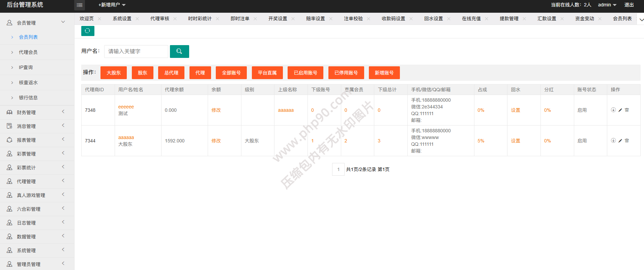Close the 系统设置 tab with its X
644x270 pixels.
137,19
